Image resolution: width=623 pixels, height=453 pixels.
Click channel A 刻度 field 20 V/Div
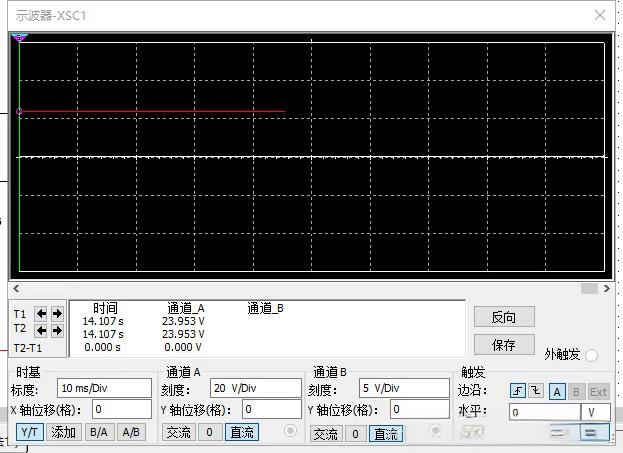coord(256,388)
